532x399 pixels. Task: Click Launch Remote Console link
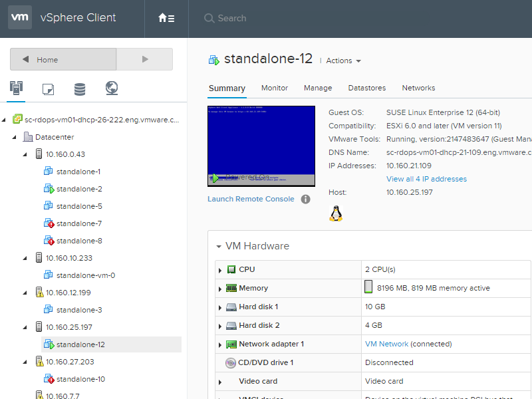[x=251, y=199]
